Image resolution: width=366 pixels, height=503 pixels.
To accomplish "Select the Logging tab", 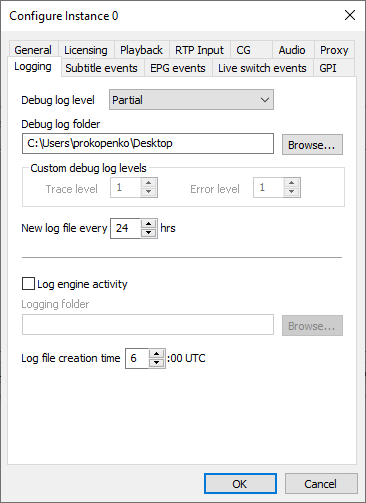I will [x=33, y=67].
